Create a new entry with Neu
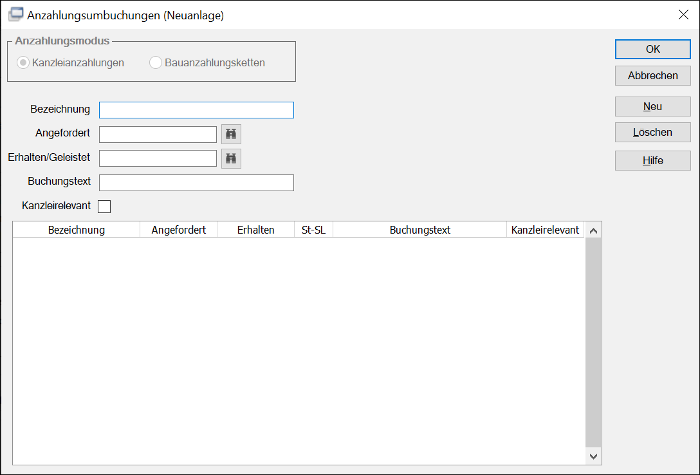The image size is (700, 475). click(x=653, y=107)
